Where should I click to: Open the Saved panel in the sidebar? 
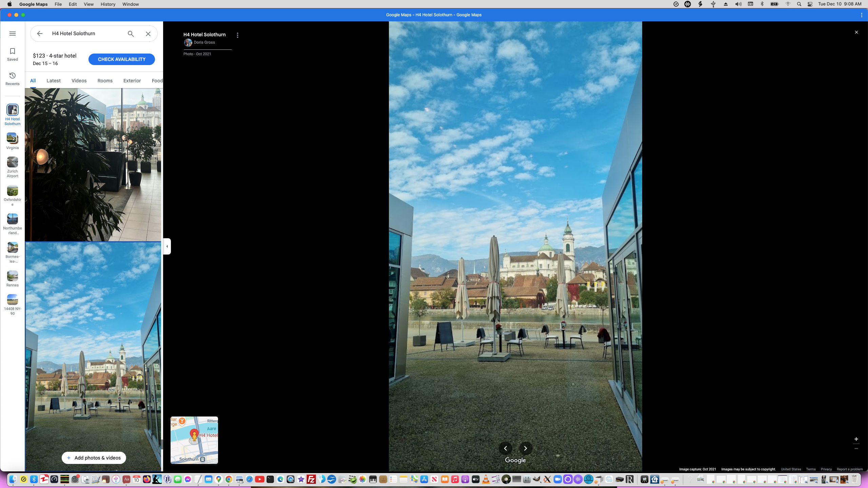(x=13, y=54)
